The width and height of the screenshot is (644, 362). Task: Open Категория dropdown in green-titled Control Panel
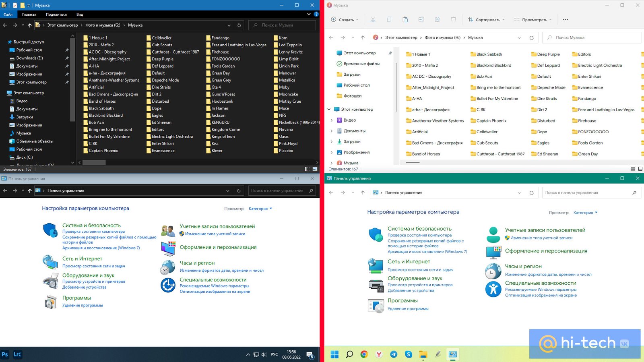click(x=586, y=213)
